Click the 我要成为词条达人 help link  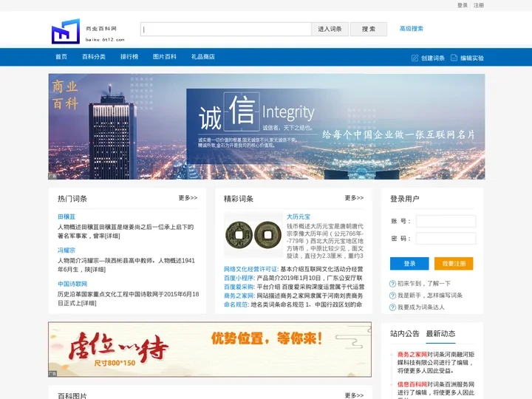[421, 307]
